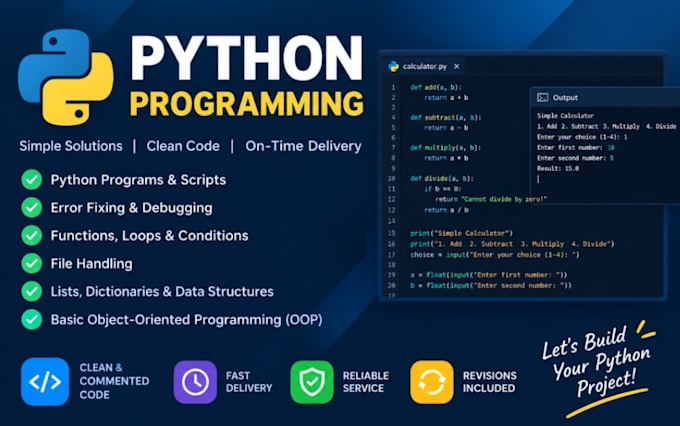Click check mark beside Lists, Dictionaries & Data Structures
680x426 pixels.
[x=32, y=292]
